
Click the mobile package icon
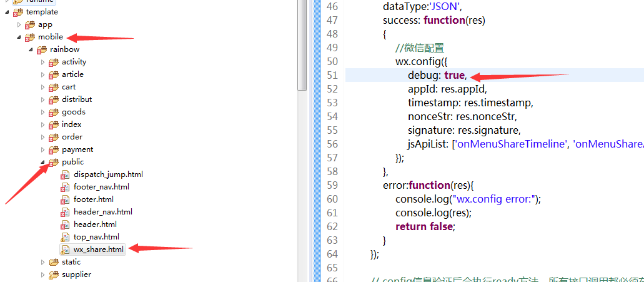30,37
